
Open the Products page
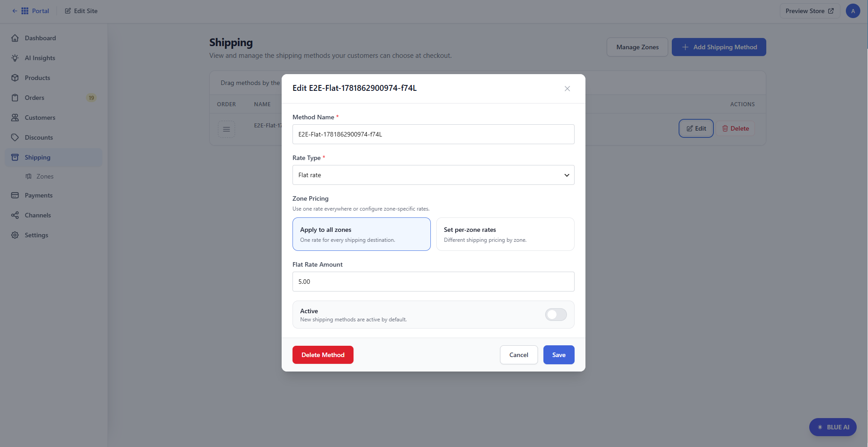tap(53, 78)
